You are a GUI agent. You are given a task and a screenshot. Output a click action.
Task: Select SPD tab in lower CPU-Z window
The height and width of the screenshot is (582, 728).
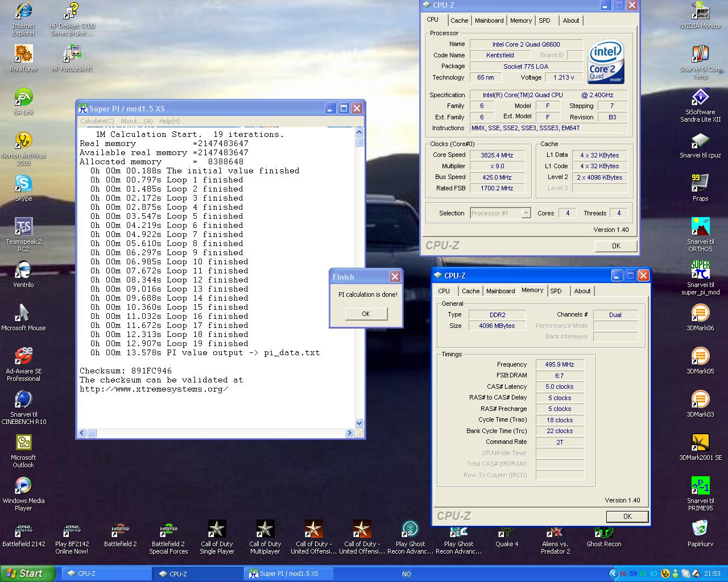coord(556,291)
